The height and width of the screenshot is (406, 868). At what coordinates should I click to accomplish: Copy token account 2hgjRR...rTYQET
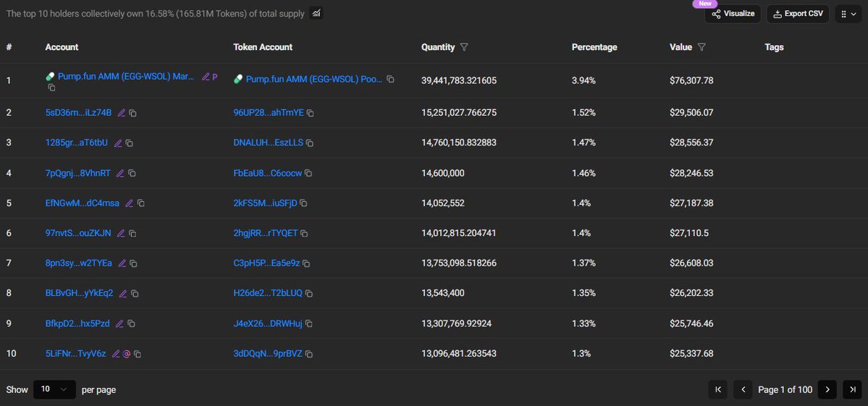[x=304, y=234]
